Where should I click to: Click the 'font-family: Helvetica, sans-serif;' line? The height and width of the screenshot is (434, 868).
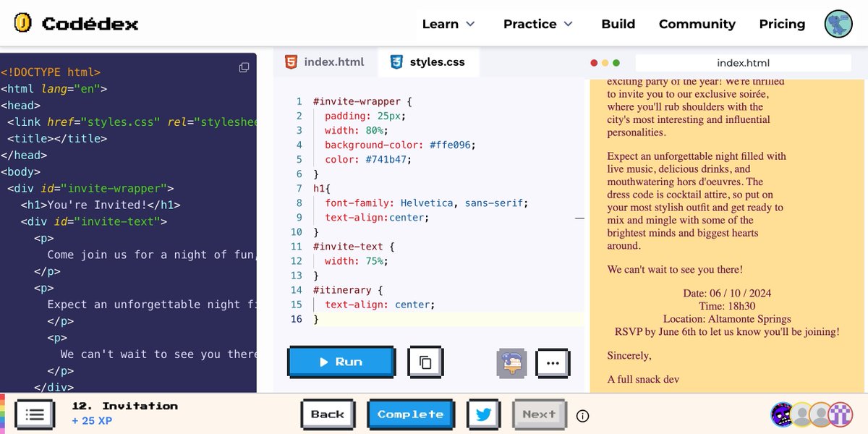(427, 203)
